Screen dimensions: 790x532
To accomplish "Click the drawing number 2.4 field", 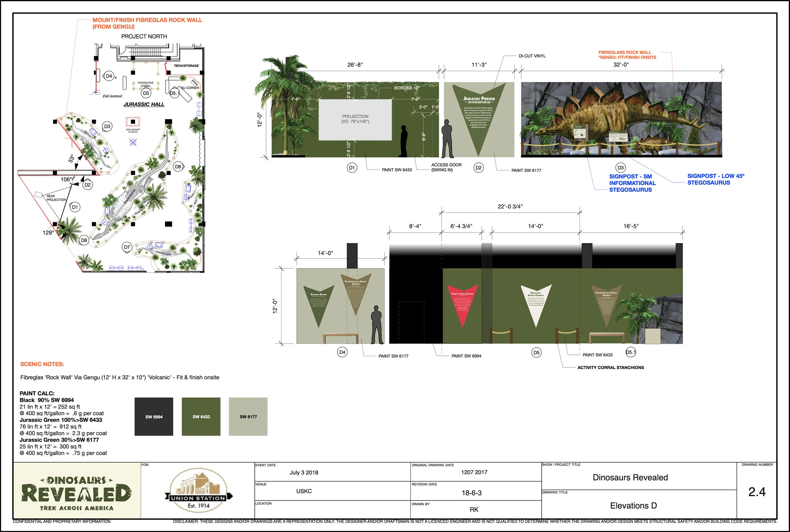I will pyautogui.click(x=757, y=492).
